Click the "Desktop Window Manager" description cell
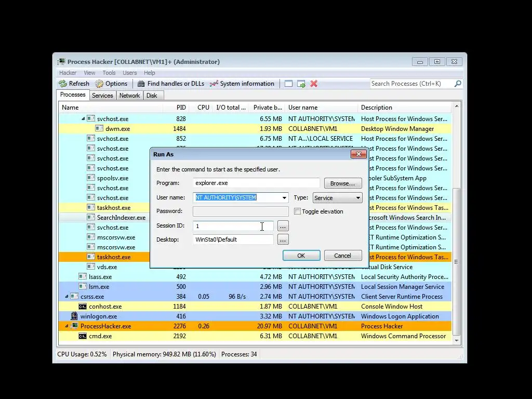 [397, 129]
